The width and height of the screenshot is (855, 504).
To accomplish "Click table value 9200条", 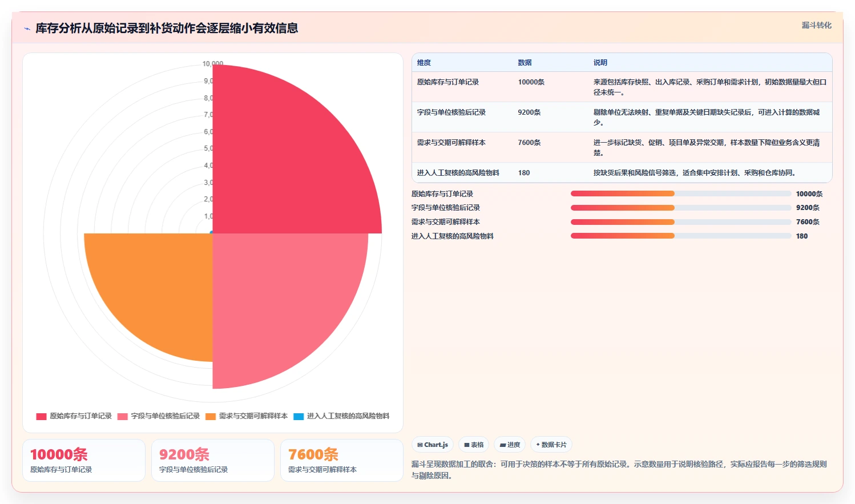I will point(530,112).
